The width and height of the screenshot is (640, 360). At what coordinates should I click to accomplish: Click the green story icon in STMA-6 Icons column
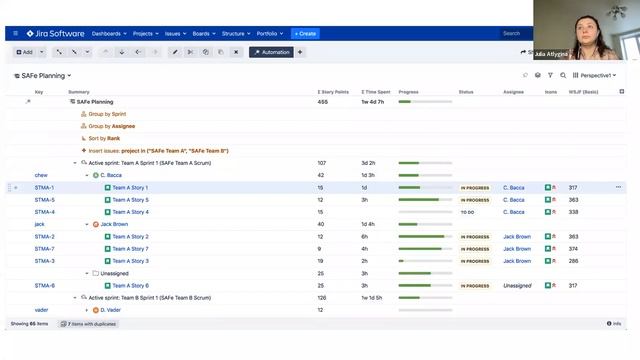click(x=548, y=285)
